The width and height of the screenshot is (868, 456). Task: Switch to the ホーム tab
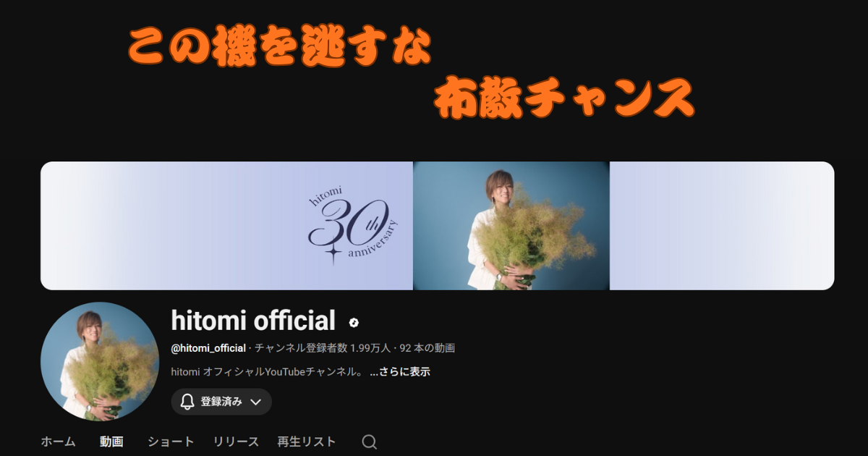click(58, 442)
